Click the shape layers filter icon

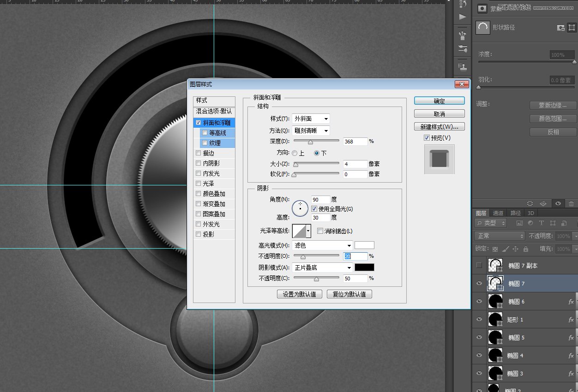tap(552, 223)
